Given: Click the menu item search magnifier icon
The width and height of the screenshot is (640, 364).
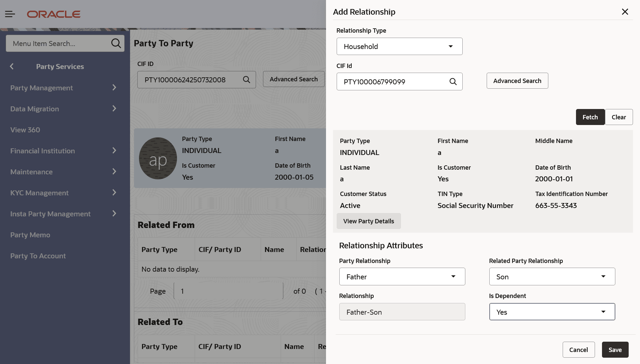Looking at the screenshot, I should 116,43.
